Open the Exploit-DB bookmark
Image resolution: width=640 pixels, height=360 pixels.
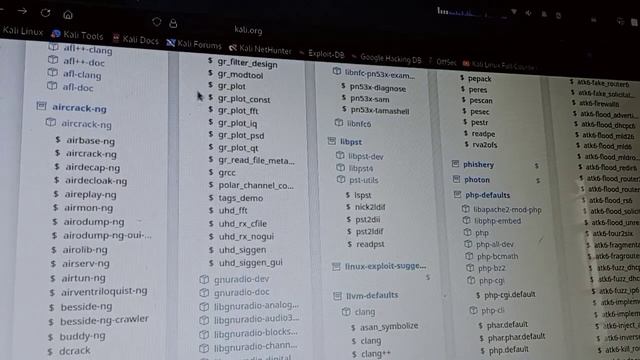(x=322, y=53)
